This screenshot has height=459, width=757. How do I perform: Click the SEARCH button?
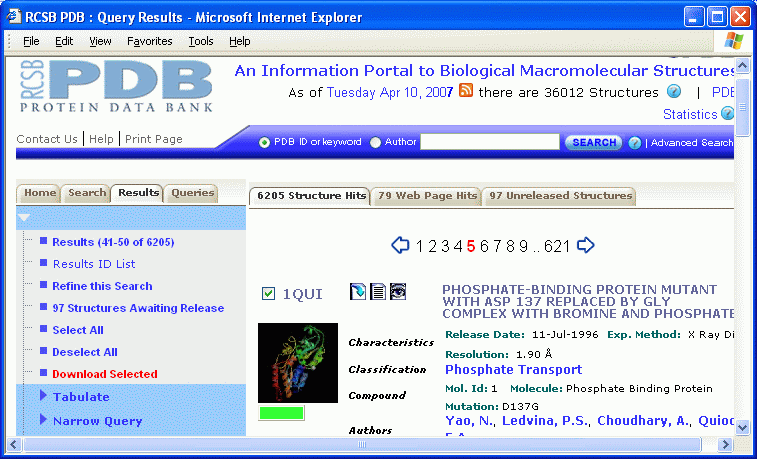point(593,142)
